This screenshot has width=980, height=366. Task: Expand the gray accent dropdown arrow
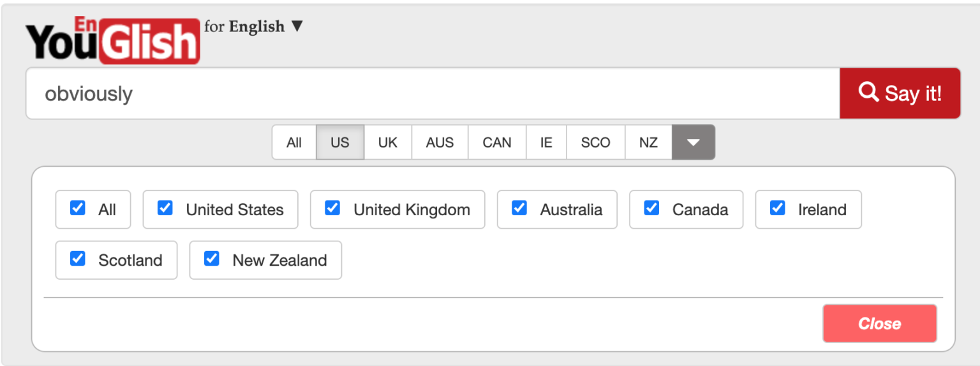[693, 142]
